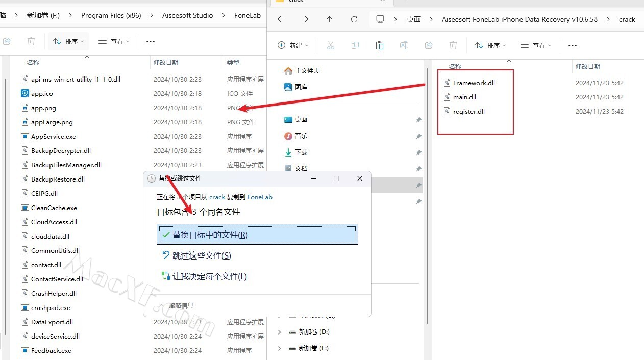Refresh the crack folder view
Viewport: 644px width, 360px height.
tap(354, 19)
